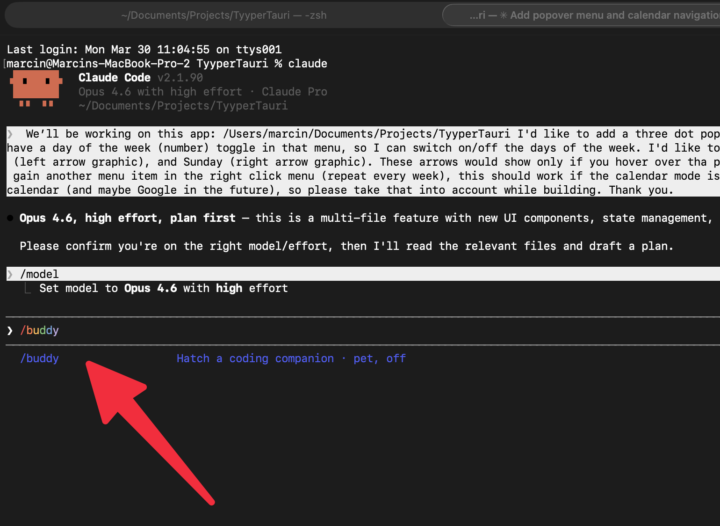Click 'Opus 4.6, high effort, plan first' bold text
This screenshot has width=720, height=526.
pos(127,218)
